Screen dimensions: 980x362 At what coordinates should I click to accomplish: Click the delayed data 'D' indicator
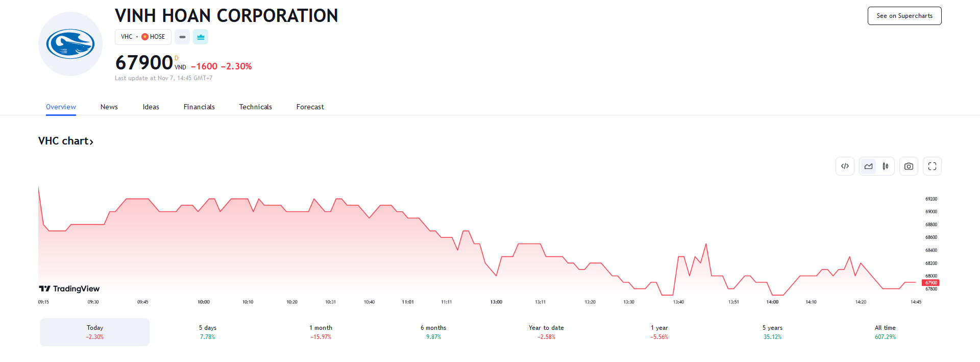[x=177, y=58]
